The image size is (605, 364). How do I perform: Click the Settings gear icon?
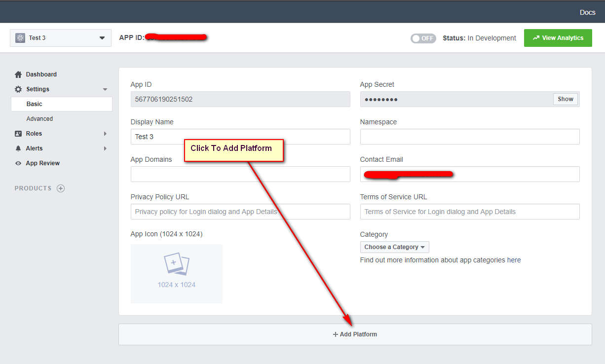pos(18,89)
